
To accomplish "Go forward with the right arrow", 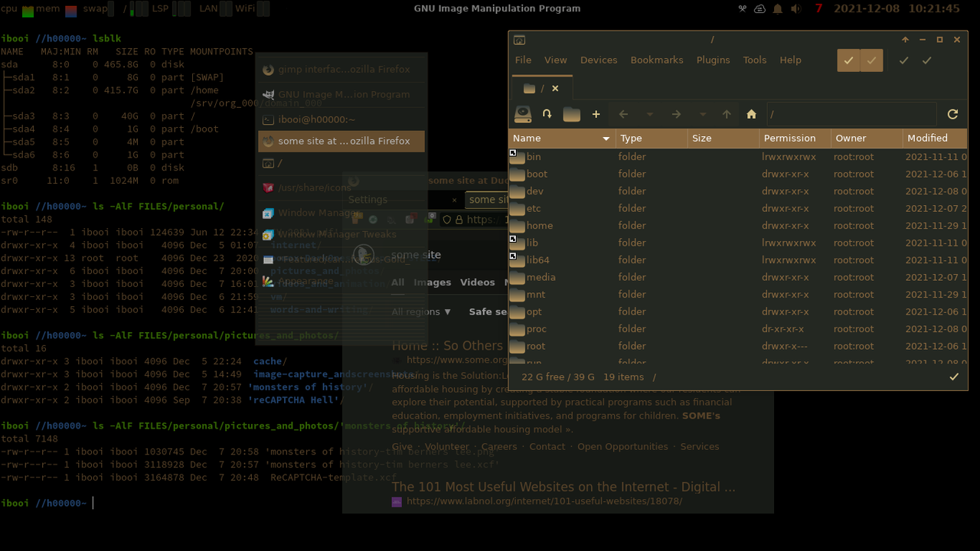I will pyautogui.click(x=676, y=114).
